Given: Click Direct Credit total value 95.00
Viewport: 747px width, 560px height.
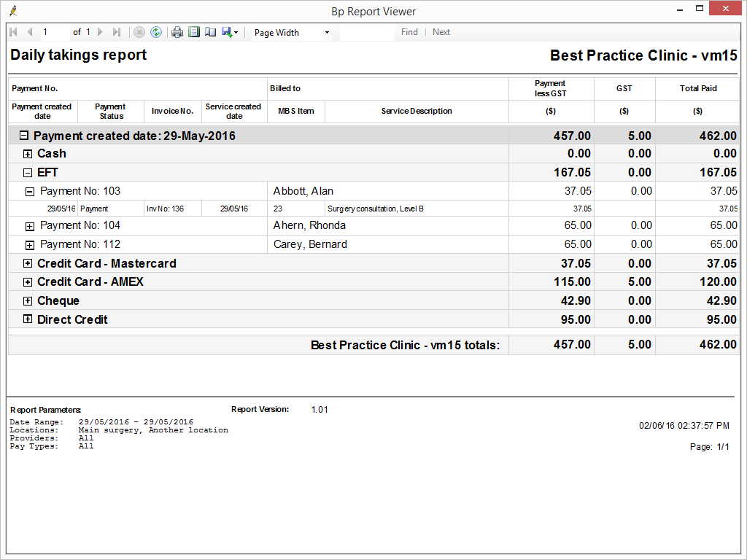Looking at the screenshot, I should (721, 319).
